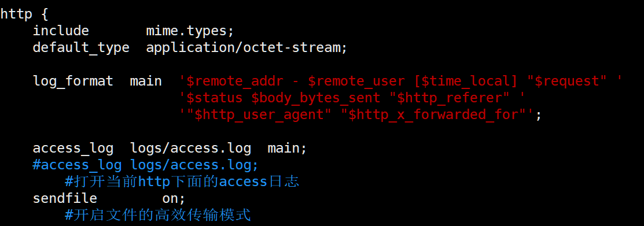Click the 'log_format' directive

click(73, 81)
